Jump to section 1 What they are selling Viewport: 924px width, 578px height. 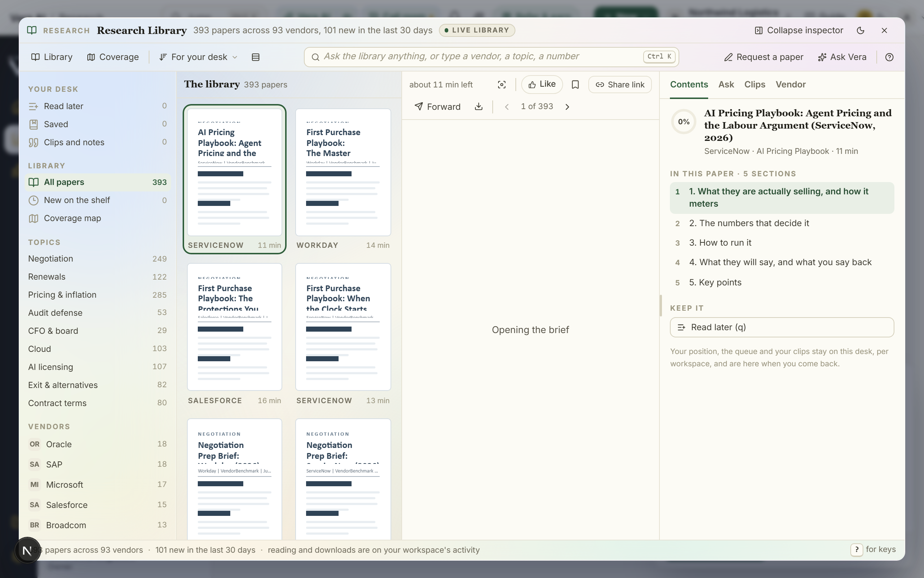click(x=781, y=198)
